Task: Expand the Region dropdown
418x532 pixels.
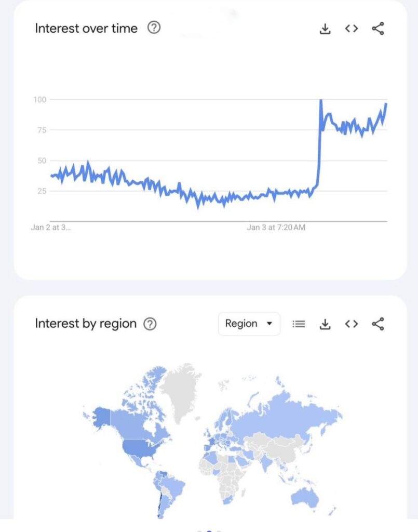Action: (x=249, y=324)
